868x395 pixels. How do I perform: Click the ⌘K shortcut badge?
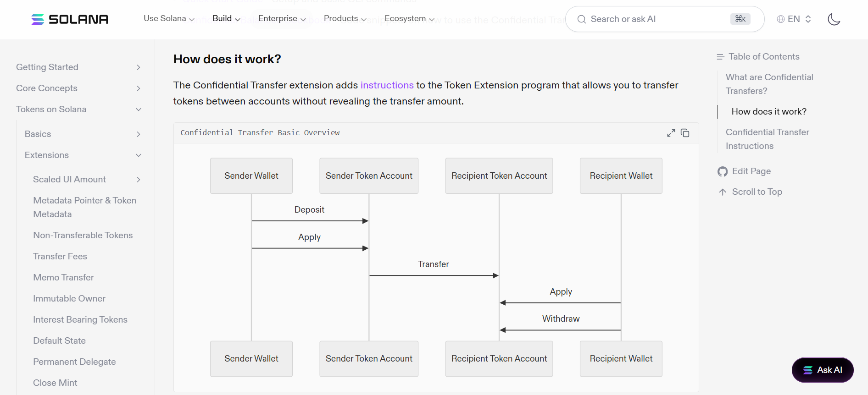click(x=740, y=19)
